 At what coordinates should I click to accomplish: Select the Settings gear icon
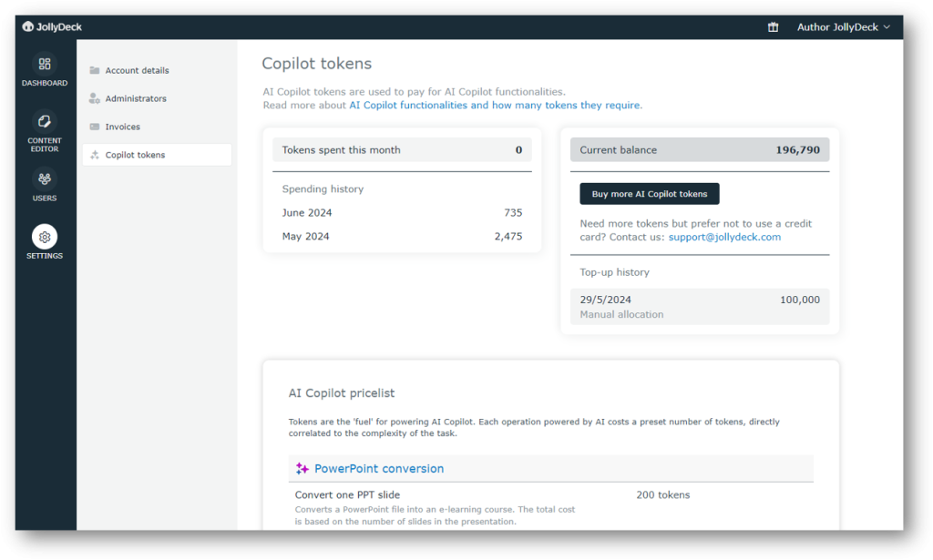tap(45, 238)
